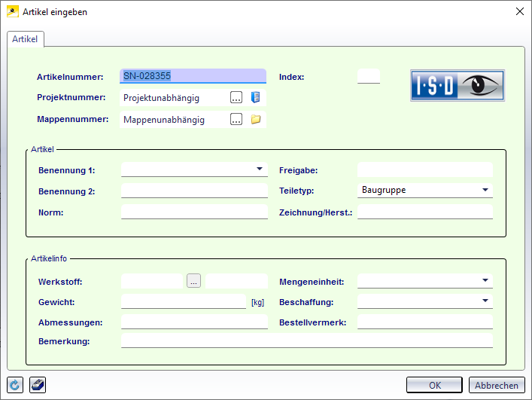Click the Artikelnummer field SN-028355
This screenshot has height=400, width=532.
(x=193, y=76)
